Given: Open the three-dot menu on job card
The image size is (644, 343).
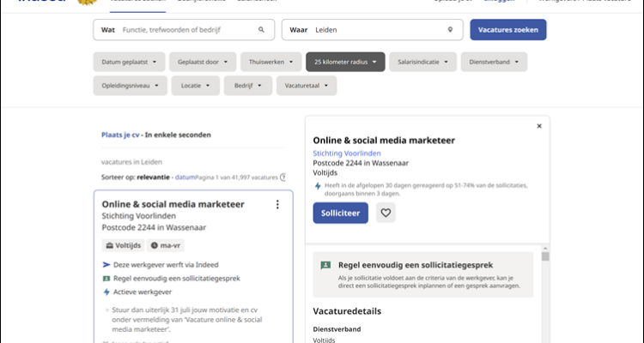Looking at the screenshot, I should 276,204.
